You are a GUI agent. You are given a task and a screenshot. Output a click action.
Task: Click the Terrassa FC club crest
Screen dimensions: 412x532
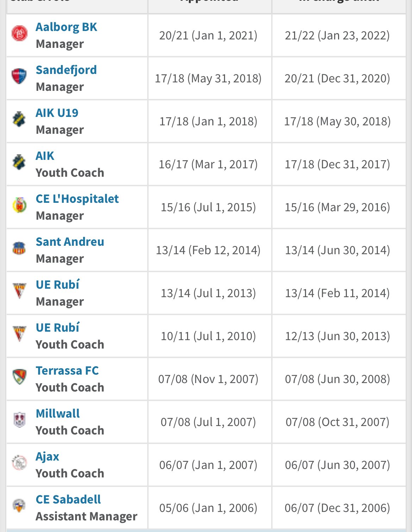tap(19, 377)
